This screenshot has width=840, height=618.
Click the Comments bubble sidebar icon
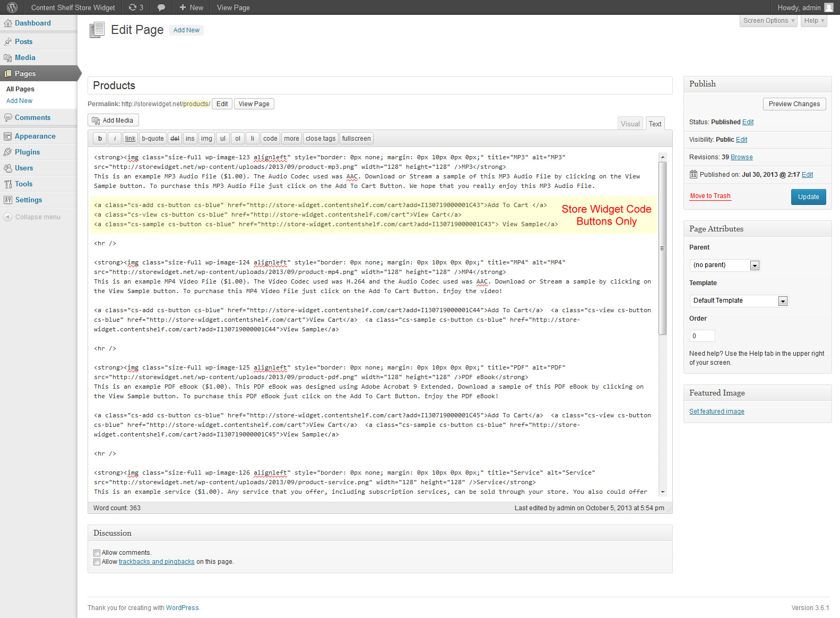(8, 118)
